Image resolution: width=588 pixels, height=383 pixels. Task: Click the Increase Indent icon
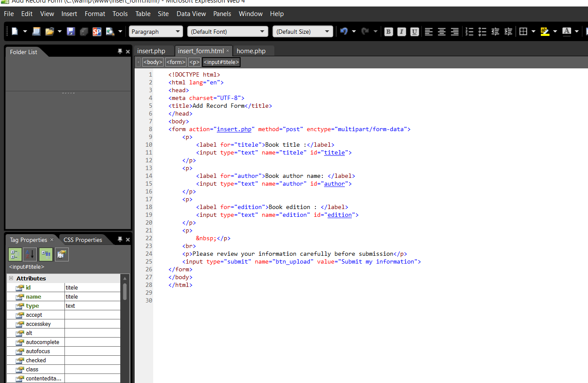click(508, 32)
